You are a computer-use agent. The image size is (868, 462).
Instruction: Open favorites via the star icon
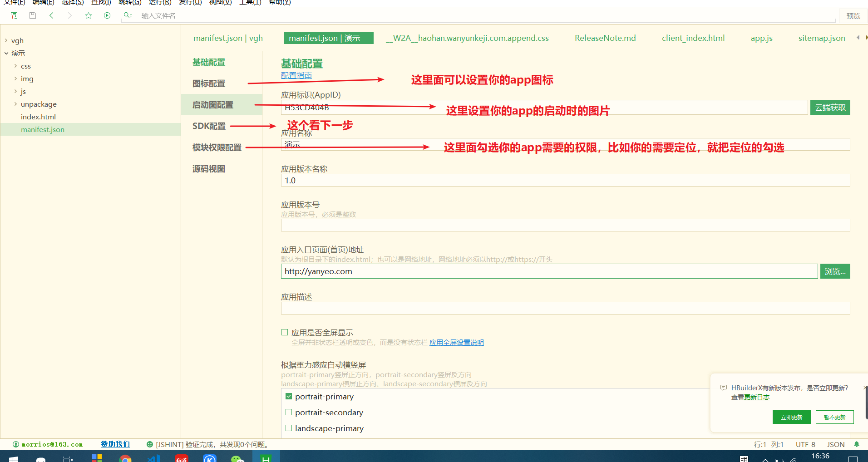click(x=88, y=15)
